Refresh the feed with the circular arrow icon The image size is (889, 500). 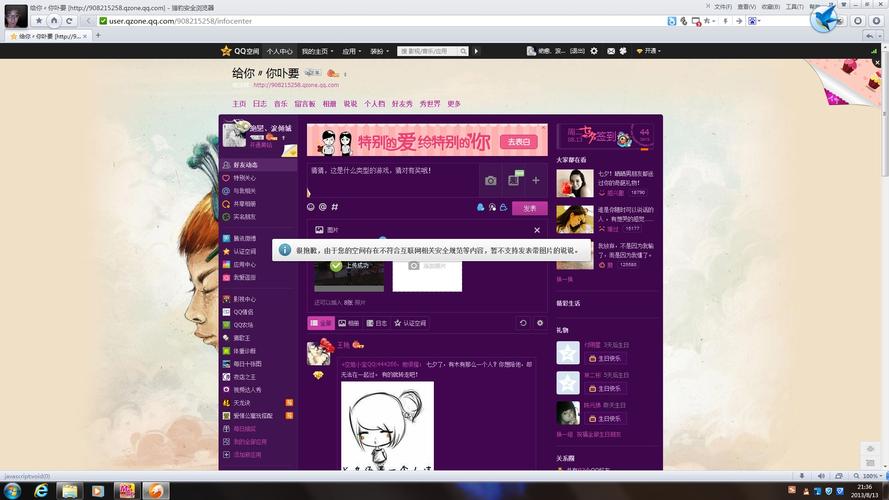[523, 323]
